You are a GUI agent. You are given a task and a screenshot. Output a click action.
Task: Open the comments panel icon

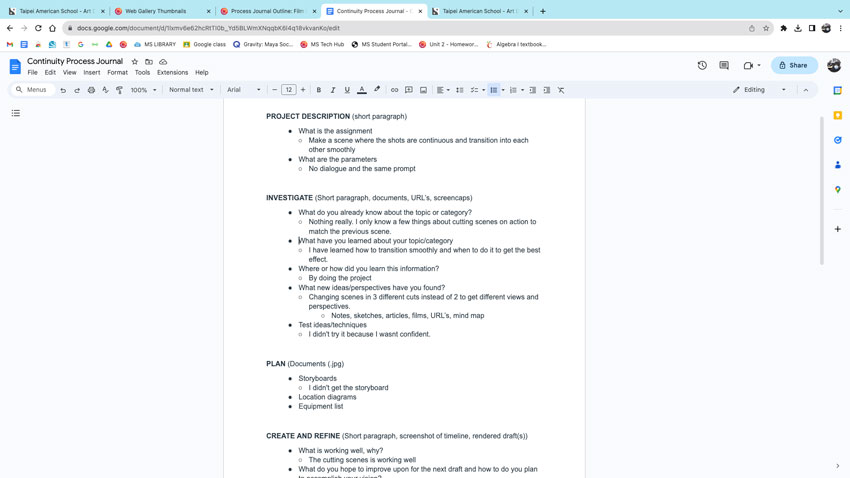[x=724, y=65]
